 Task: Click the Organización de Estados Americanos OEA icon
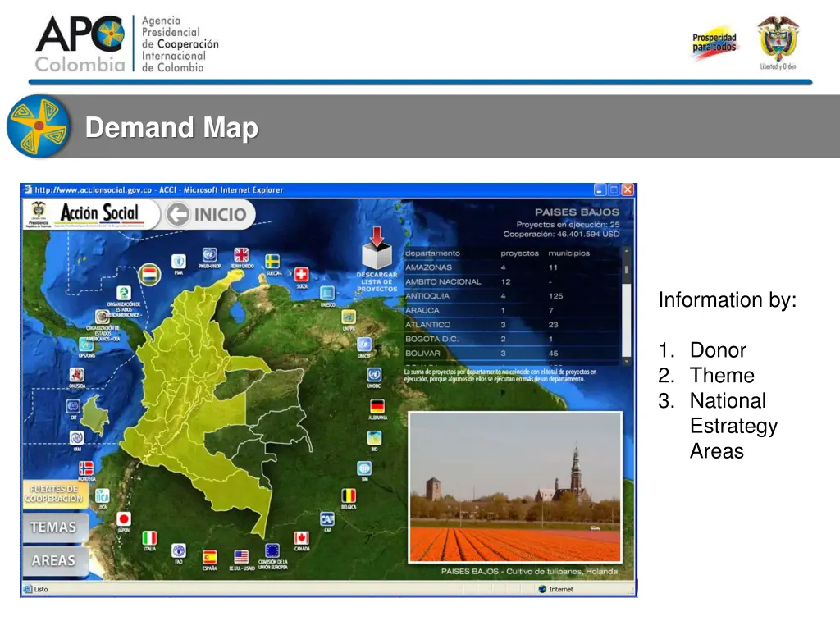pyautogui.click(x=103, y=317)
